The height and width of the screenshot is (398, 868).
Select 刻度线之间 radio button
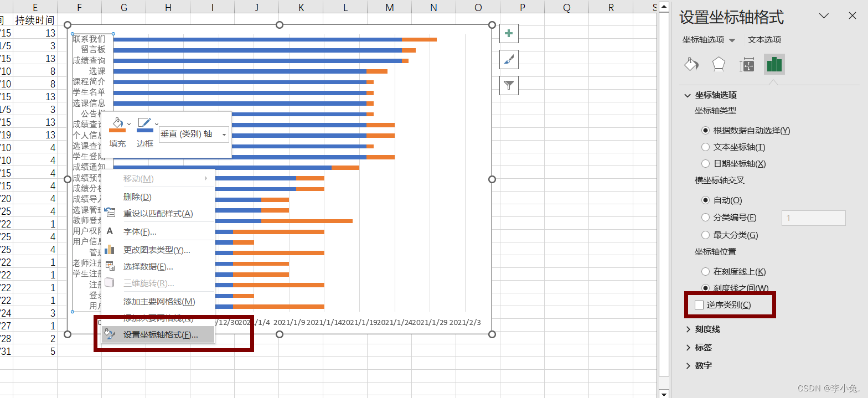[705, 288]
